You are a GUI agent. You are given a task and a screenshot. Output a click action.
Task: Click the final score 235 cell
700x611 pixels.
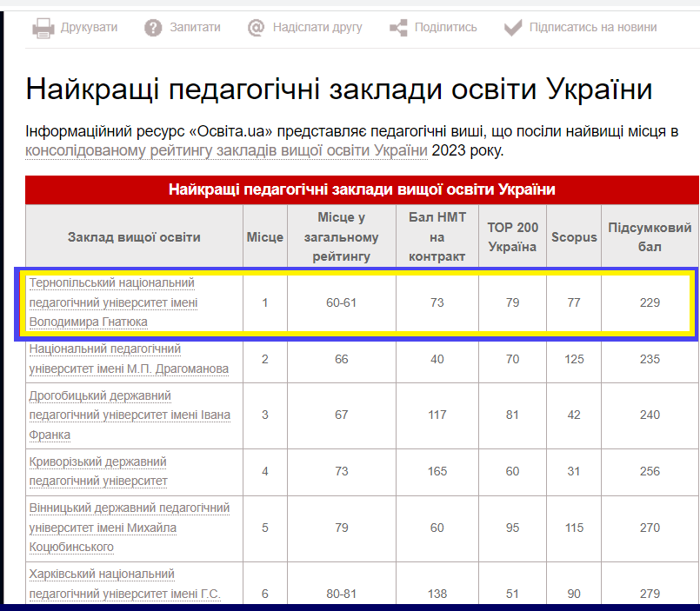point(650,359)
